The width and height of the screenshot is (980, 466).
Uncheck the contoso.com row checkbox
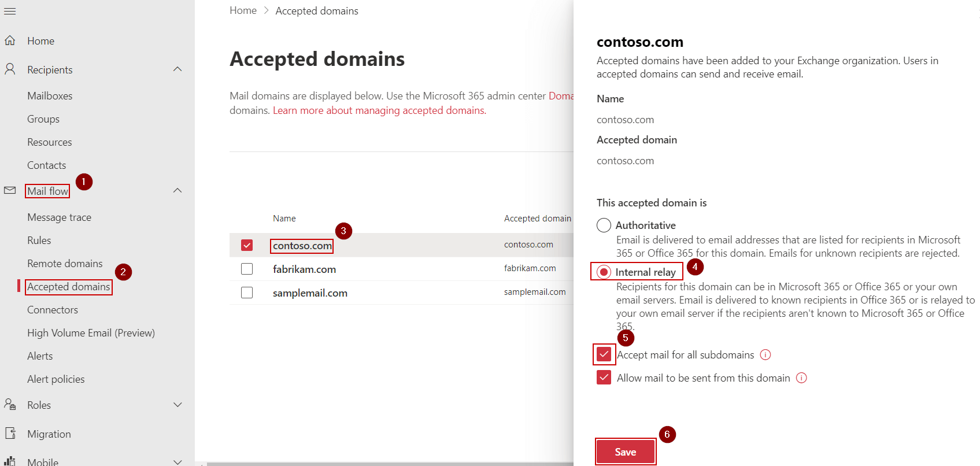(247, 245)
